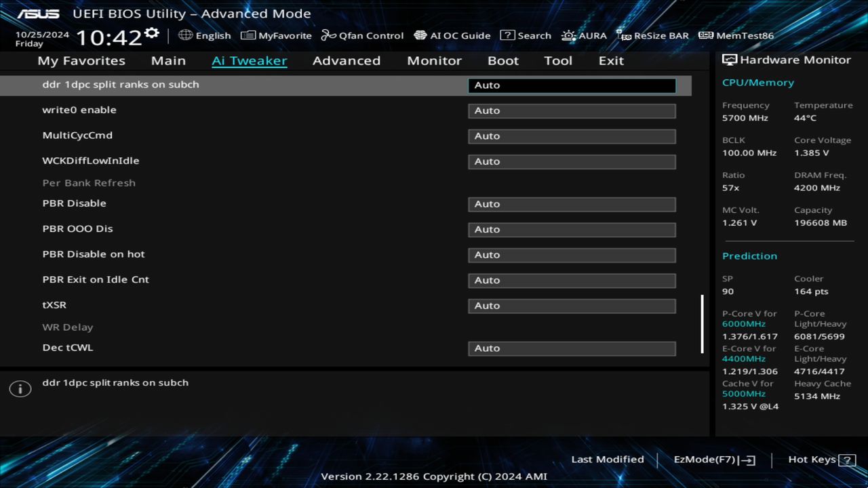The height and width of the screenshot is (488, 868).
Task: View Last Modified settings
Action: tap(608, 459)
